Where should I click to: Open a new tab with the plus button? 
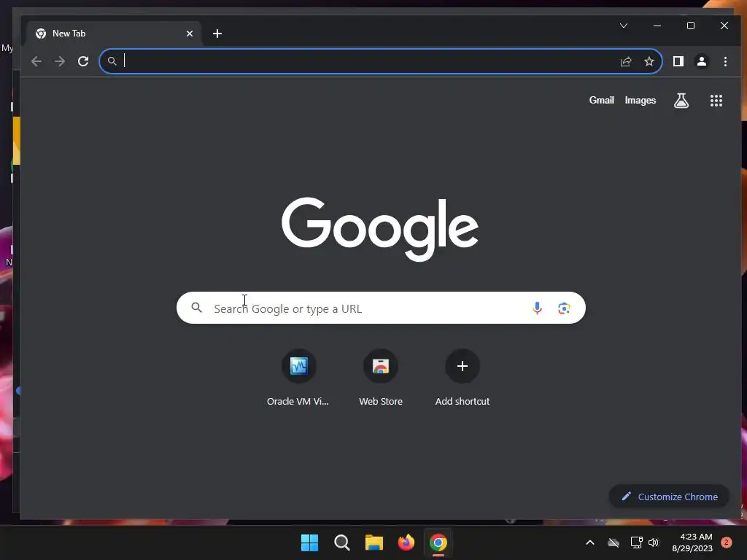coord(217,34)
